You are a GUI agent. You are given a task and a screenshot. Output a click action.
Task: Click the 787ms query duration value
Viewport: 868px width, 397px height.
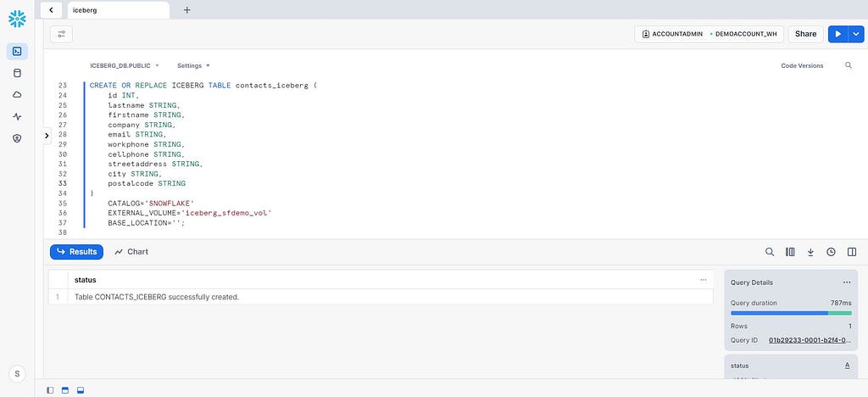click(841, 303)
